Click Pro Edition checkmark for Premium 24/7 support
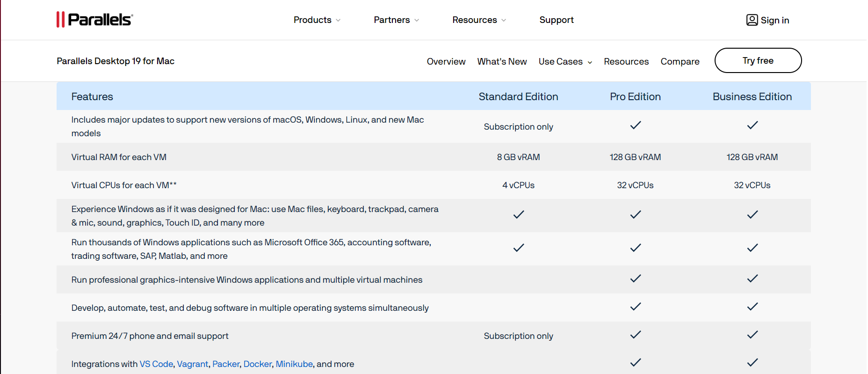The image size is (868, 374). coord(635,335)
